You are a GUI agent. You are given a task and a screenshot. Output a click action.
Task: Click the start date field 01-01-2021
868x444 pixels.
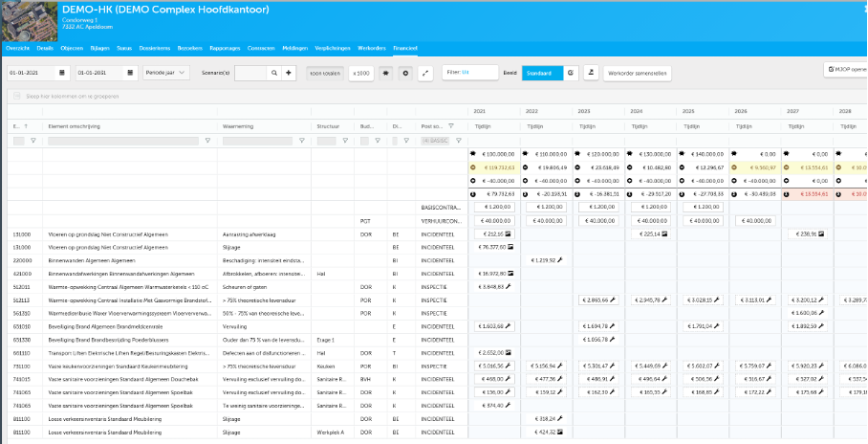[32, 73]
